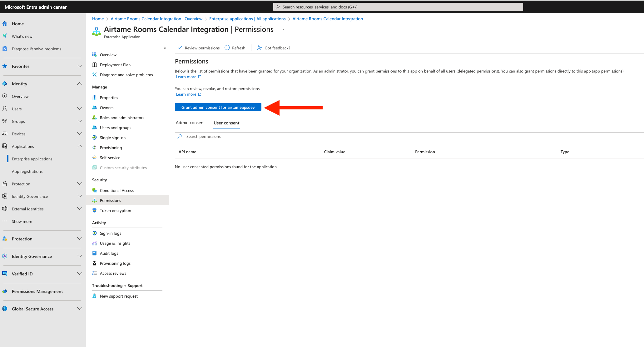This screenshot has height=347, width=644.
Task: Click the Token encryption shield icon
Action: (94, 210)
